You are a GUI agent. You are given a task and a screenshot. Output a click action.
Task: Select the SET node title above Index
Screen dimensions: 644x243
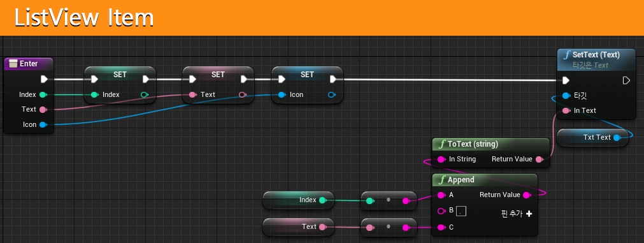click(120, 75)
